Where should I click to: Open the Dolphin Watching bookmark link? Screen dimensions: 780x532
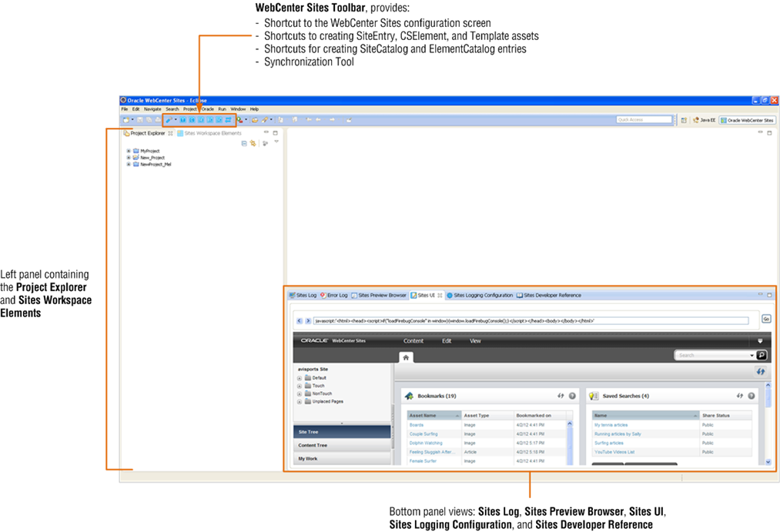[426, 443]
